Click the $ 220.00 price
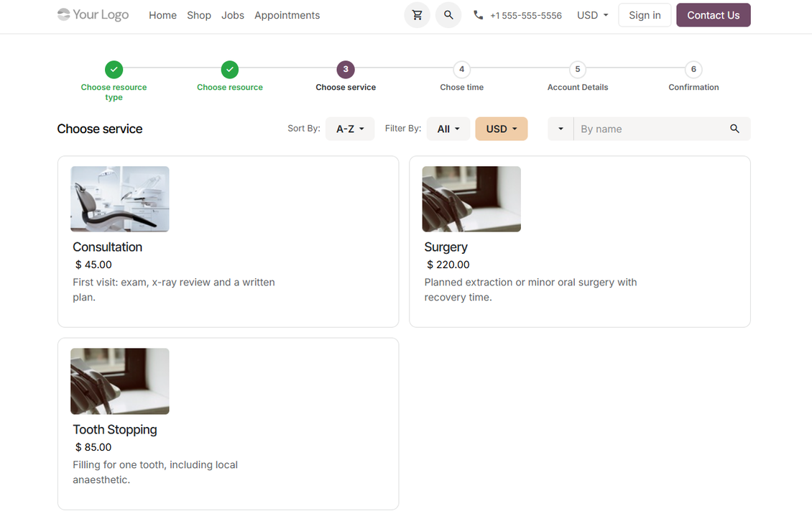The width and height of the screenshot is (812, 532). click(x=448, y=265)
